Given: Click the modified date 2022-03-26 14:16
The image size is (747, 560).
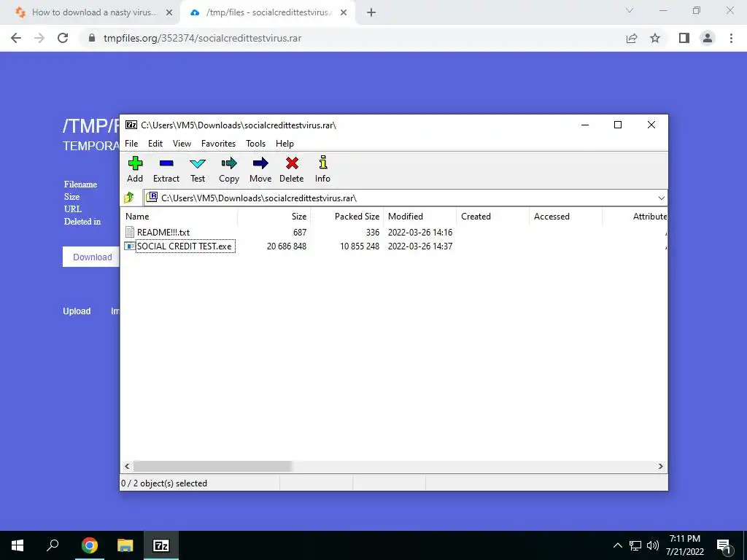Looking at the screenshot, I should click(x=420, y=233).
